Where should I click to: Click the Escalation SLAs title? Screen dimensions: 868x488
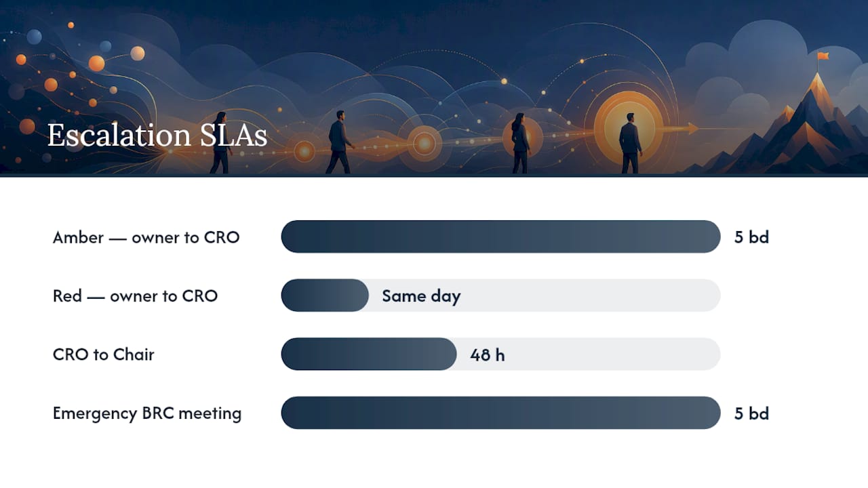(157, 136)
